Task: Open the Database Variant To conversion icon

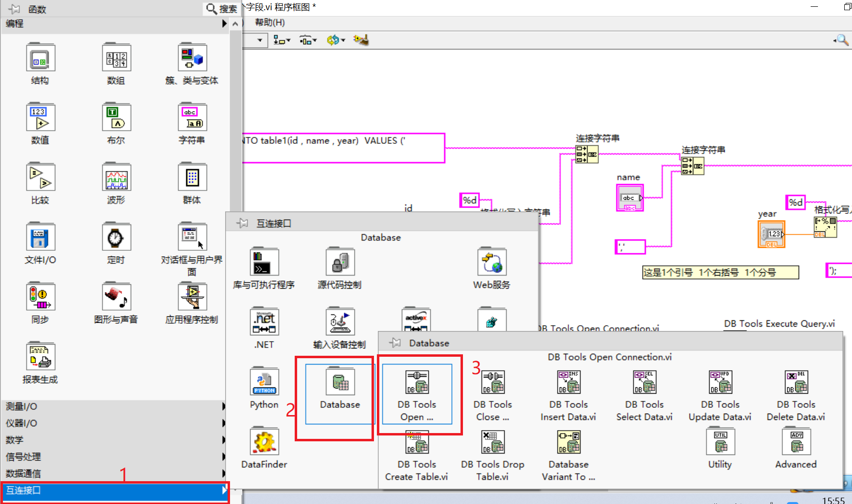Action: point(568,442)
